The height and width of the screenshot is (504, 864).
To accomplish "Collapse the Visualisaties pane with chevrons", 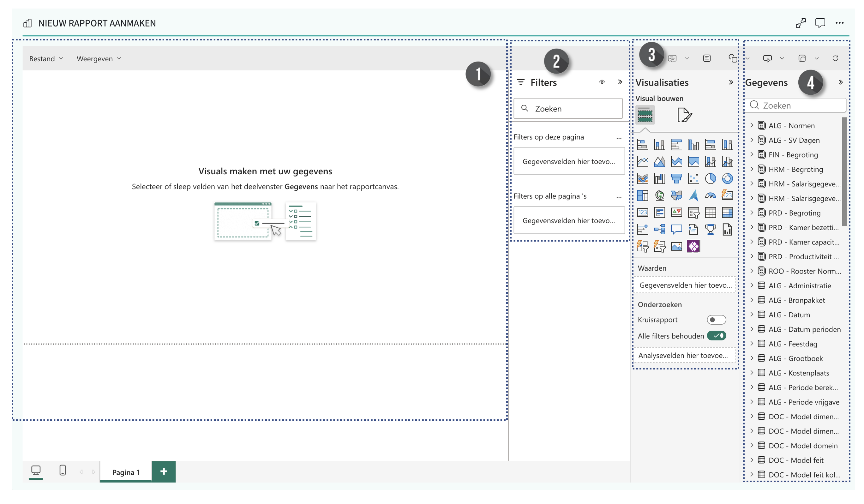I will (731, 82).
